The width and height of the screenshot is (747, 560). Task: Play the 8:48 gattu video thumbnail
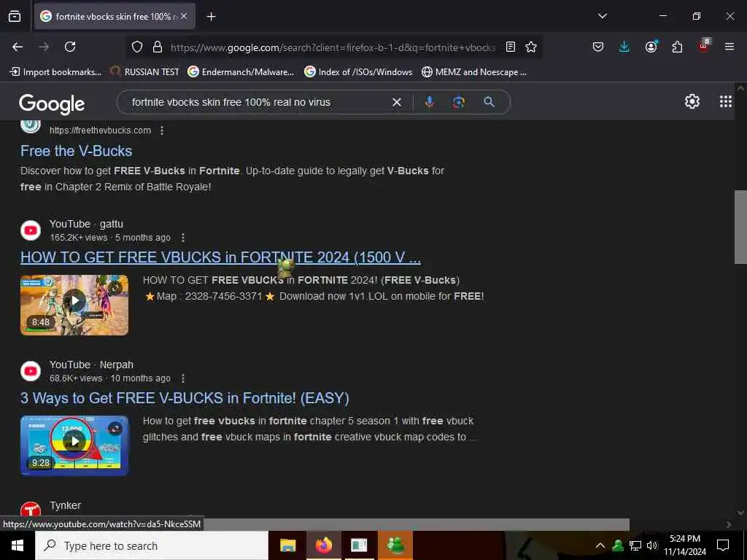click(74, 305)
